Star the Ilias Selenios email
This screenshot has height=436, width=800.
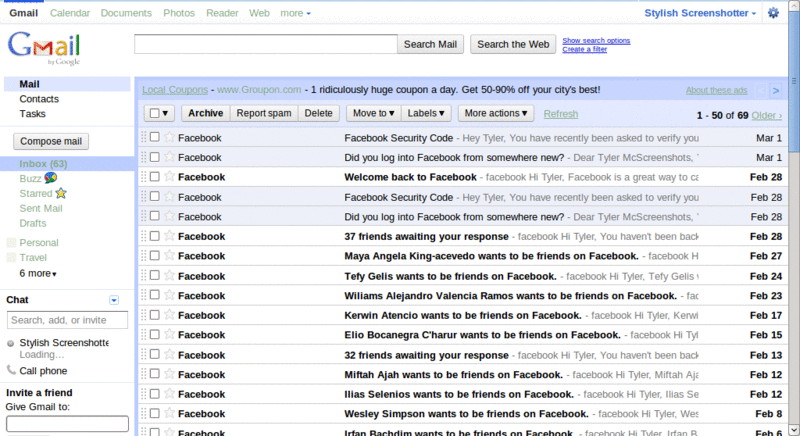pos(169,394)
